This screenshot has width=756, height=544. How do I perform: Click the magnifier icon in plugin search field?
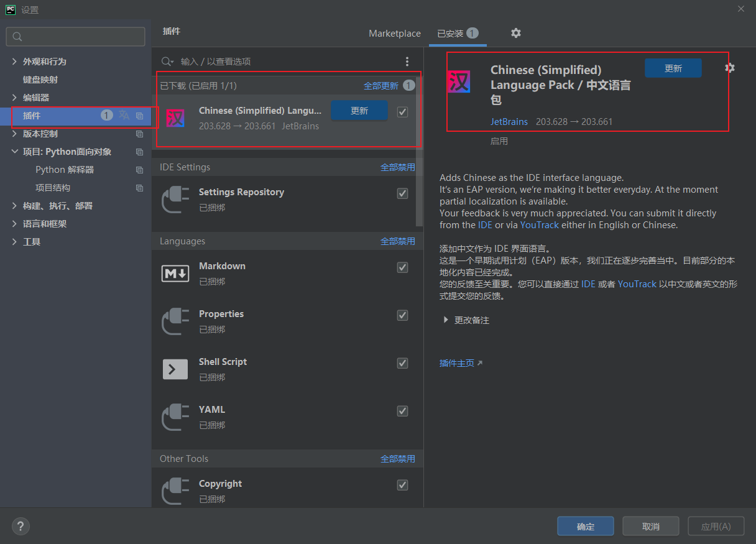point(167,62)
